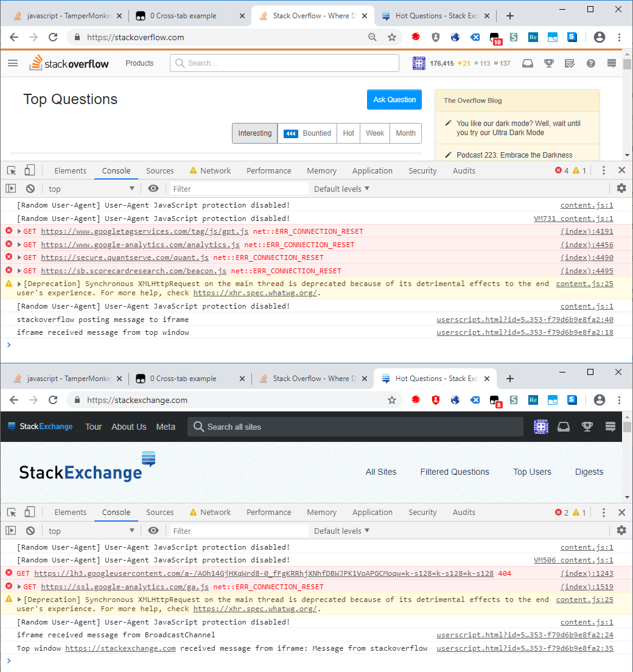Open top context dropdown in top DevTools
633x672 pixels.
91,189
